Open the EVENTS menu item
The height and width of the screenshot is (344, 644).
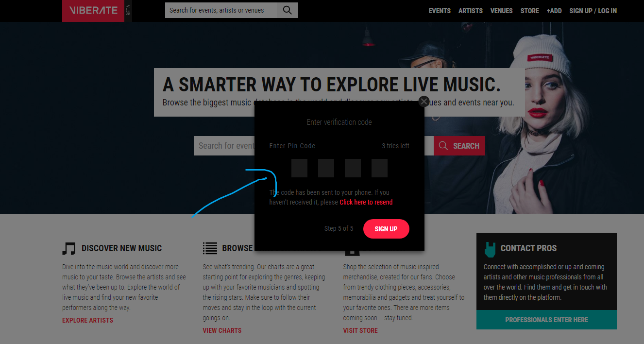coord(440,11)
